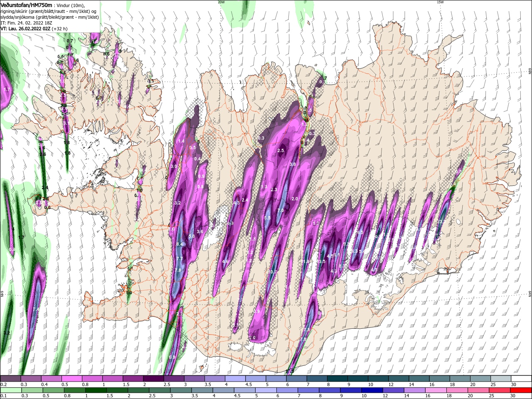Click the palest green 0.1–0.3 rain legend swatch
This screenshot has height=399, width=532.
pyautogui.click(x=11, y=390)
